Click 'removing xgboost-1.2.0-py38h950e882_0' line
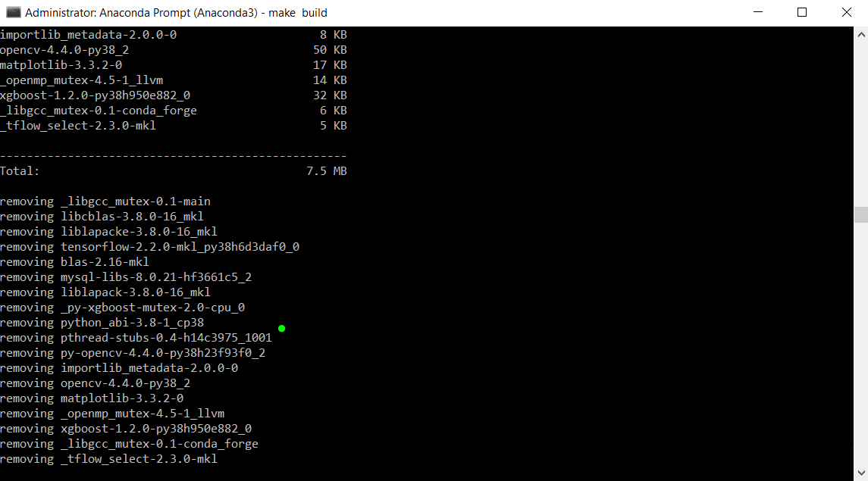Image resolution: width=868 pixels, height=481 pixels. tap(126, 429)
